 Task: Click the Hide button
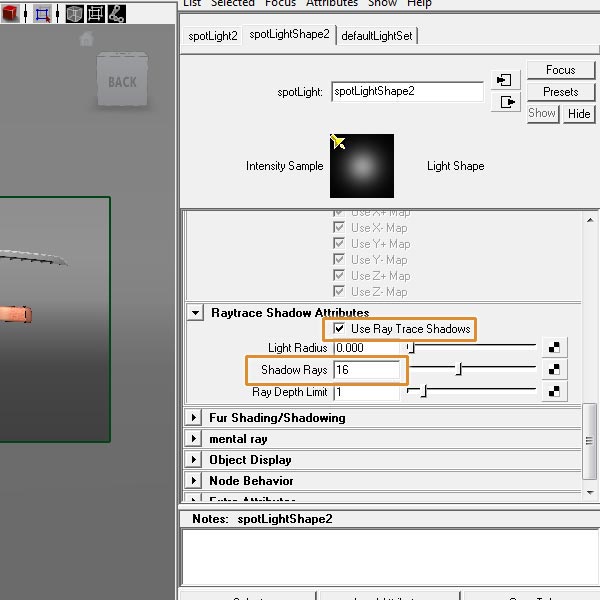pyautogui.click(x=579, y=114)
